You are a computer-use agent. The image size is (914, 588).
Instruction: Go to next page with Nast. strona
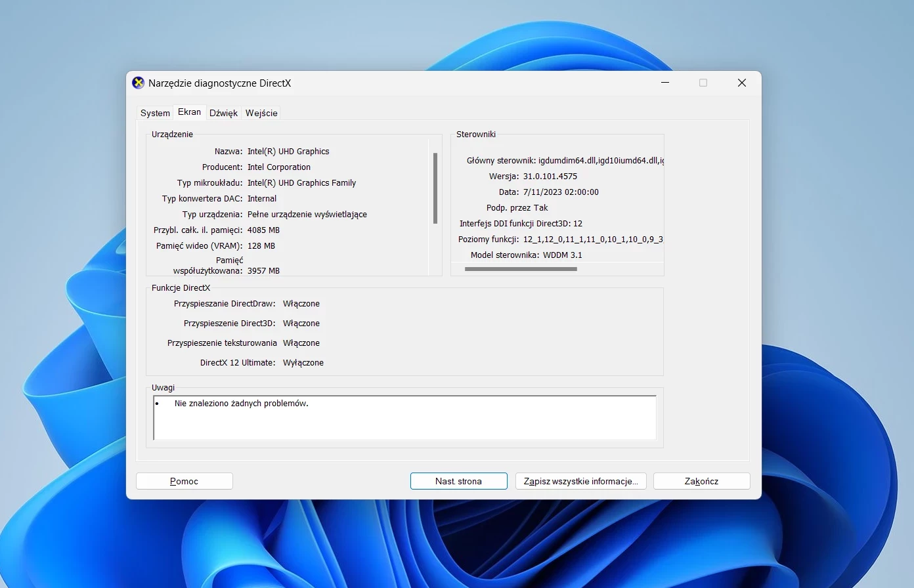point(459,481)
